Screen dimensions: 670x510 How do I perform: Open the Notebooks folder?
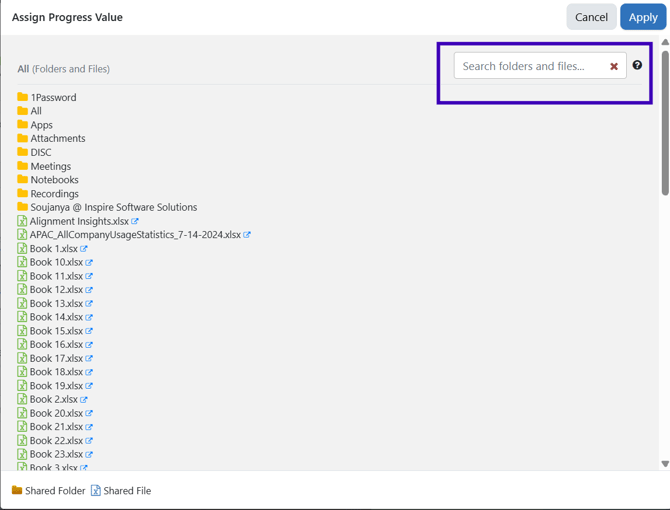tap(54, 180)
